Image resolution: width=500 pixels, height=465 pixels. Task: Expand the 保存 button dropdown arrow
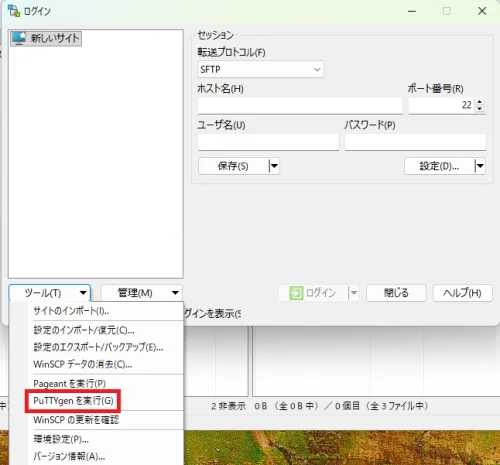pos(274,166)
